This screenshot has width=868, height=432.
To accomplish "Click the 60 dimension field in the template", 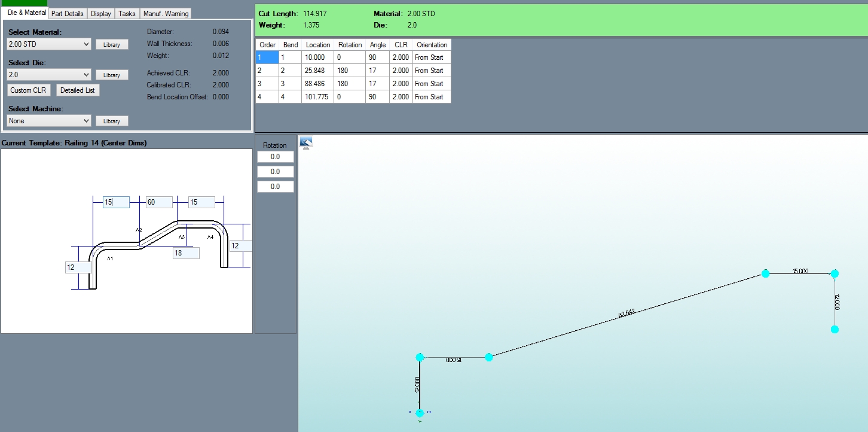I will tap(159, 202).
